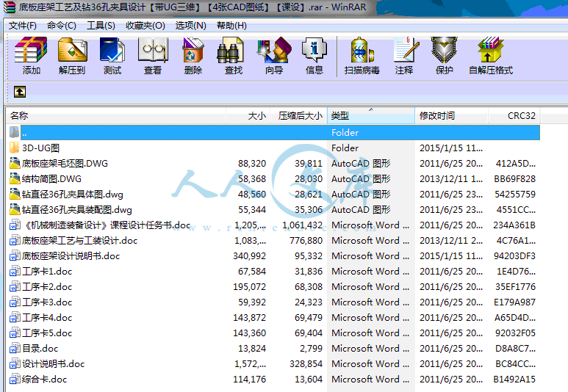The image size is (568, 392).
Task: Click the 添加 (Add) toolbar icon
Action: [31, 56]
